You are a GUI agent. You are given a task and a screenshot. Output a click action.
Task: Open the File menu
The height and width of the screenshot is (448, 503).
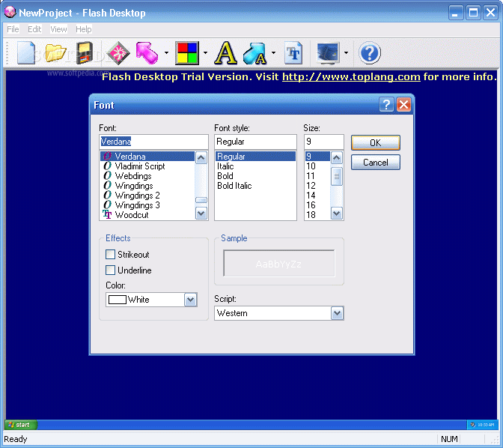[13, 29]
